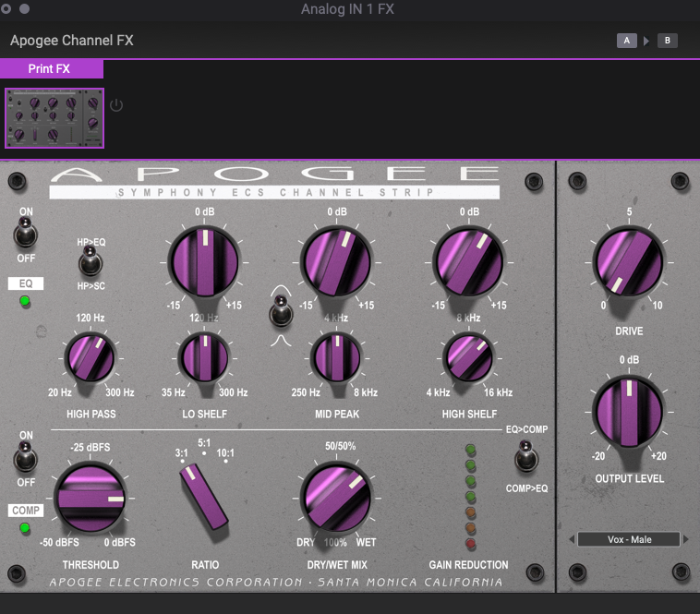Click the green COMP status LED
The image size is (700, 614).
click(25, 528)
